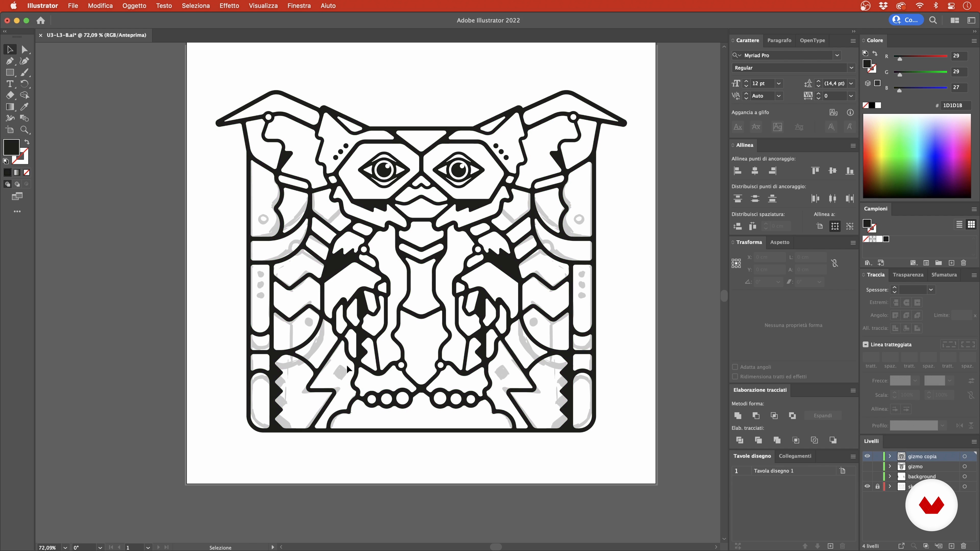Open the Oggetto menu
This screenshot has height=551, width=980.
pos(134,6)
